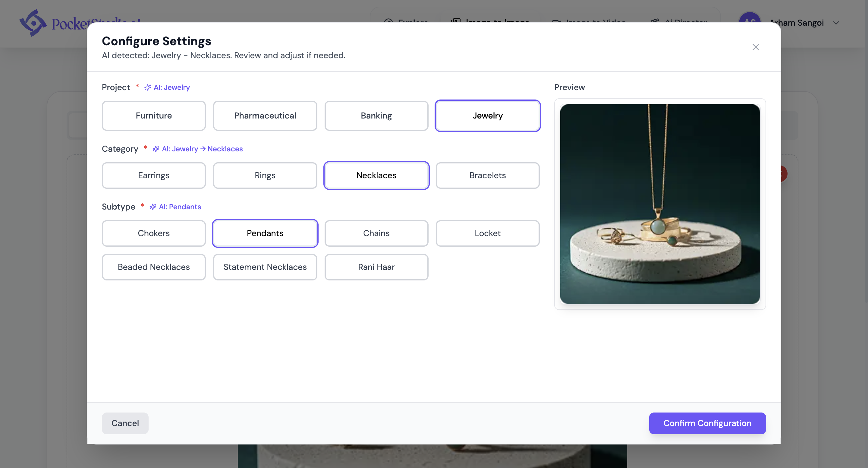Click Confirm Configuration
Viewport: 868px width, 468px height.
click(x=707, y=423)
